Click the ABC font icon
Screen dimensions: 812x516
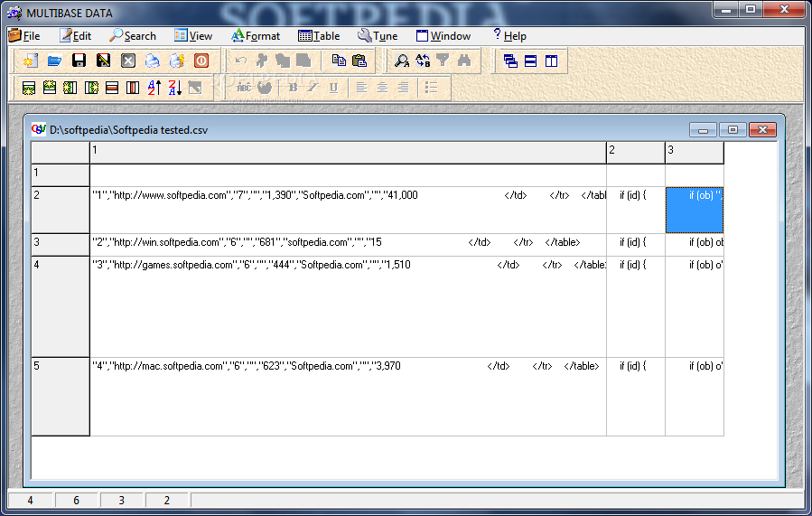(243, 88)
